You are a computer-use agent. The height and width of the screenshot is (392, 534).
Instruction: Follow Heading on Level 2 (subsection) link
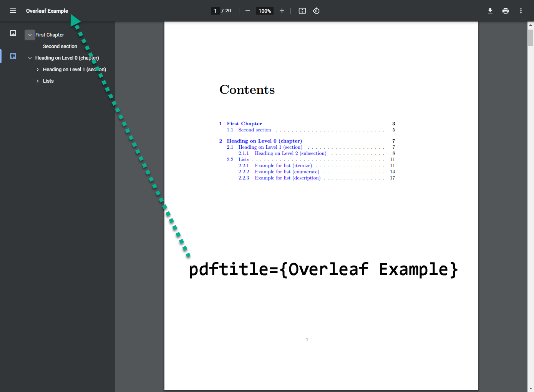tap(290, 153)
